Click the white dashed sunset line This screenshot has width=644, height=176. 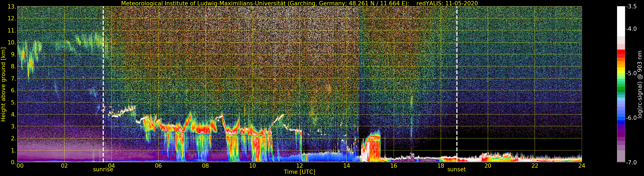point(457,75)
